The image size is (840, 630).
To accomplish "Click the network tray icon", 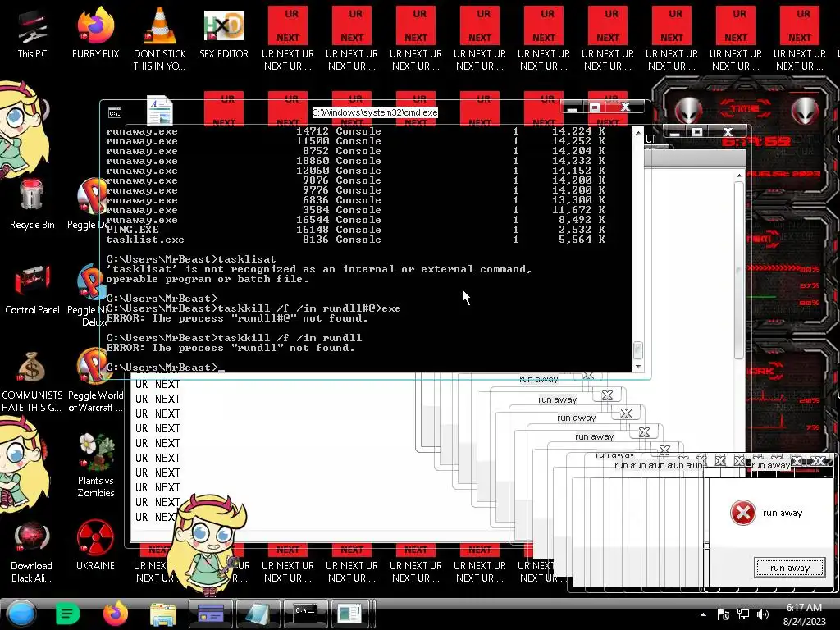I will (x=742, y=614).
